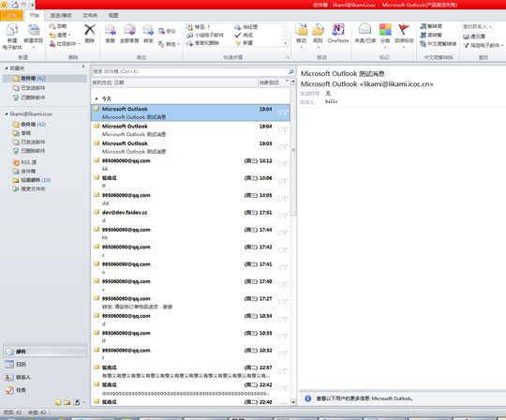Screen dimensions: 506x420
Task: Toggle flag on the 18:12 email 'kk'
Action: tap(285, 164)
